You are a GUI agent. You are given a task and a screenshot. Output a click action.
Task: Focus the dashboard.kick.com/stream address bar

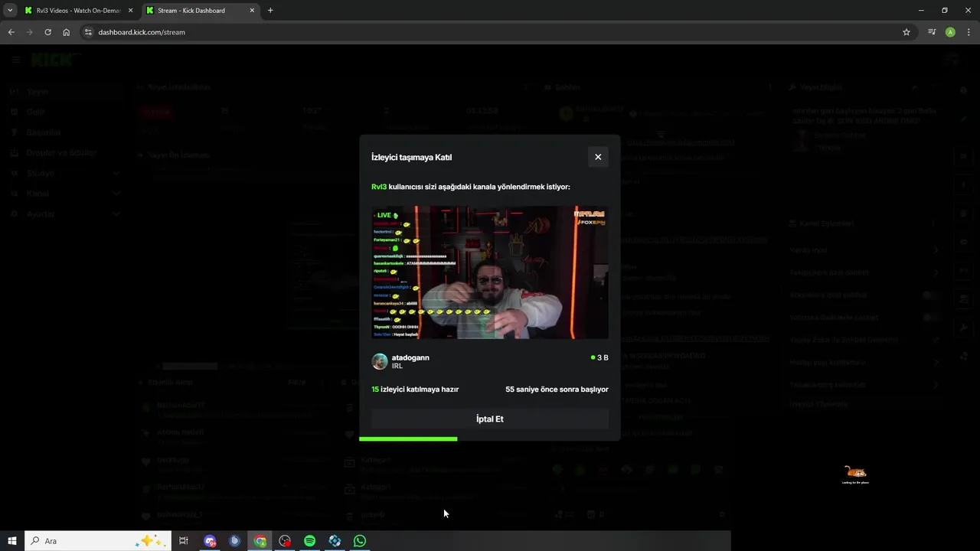point(490,32)
